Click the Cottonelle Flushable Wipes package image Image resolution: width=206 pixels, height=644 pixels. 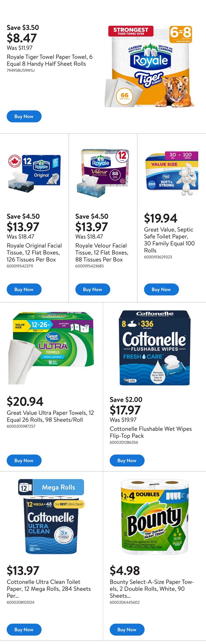point(154,348)
